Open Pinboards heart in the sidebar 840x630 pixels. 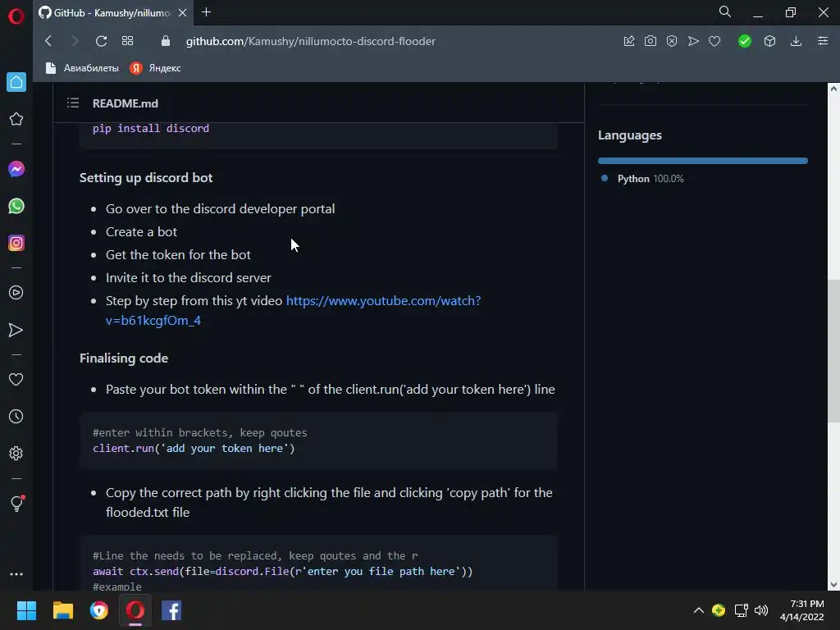pos(16,379)
